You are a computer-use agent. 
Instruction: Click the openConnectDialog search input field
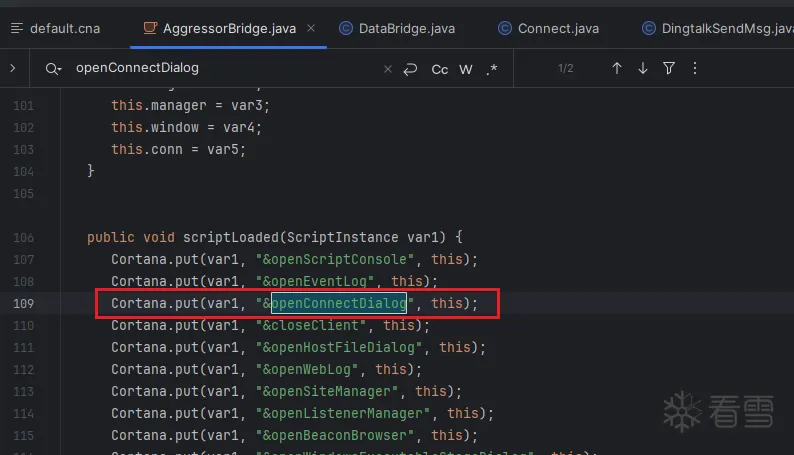pos(220,69)
